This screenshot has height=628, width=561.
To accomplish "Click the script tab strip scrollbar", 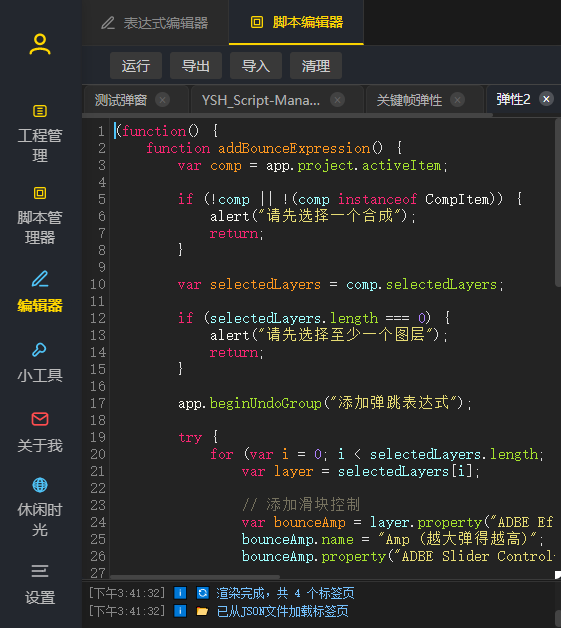I will [x=288, y=115].
